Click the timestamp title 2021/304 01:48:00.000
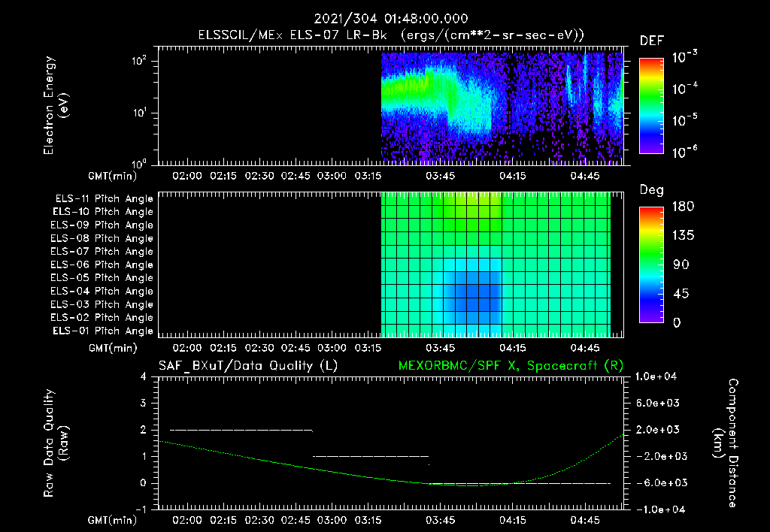This screenshot has height=532, width=770. 391,19
